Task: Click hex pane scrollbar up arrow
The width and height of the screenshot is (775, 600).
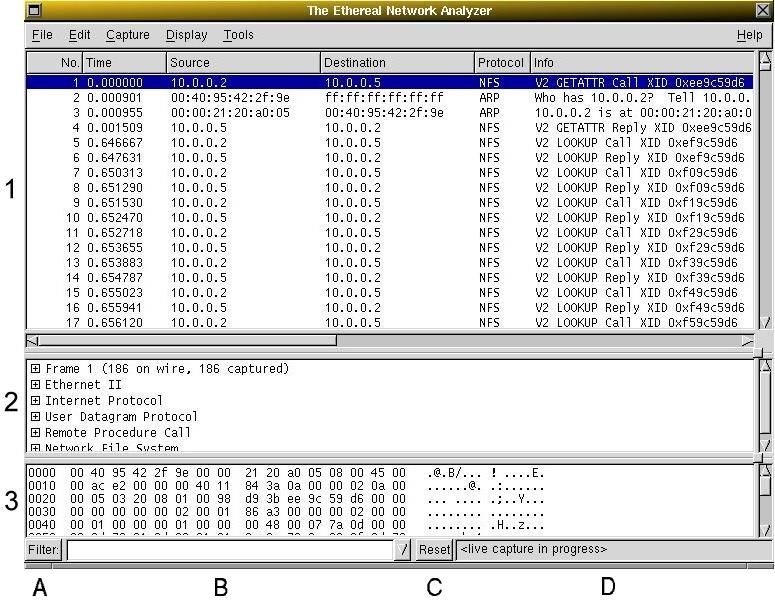Action: [x=765, y=470]
